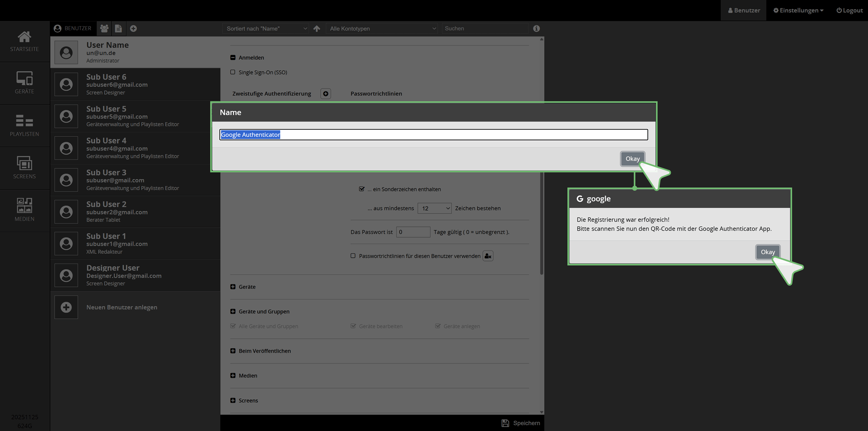The height and width of the screenshot is (431, 868).
Task: Check 'Passwortrichtlinien für diesen Benutzer verwenden'
Action: [353, 256]
